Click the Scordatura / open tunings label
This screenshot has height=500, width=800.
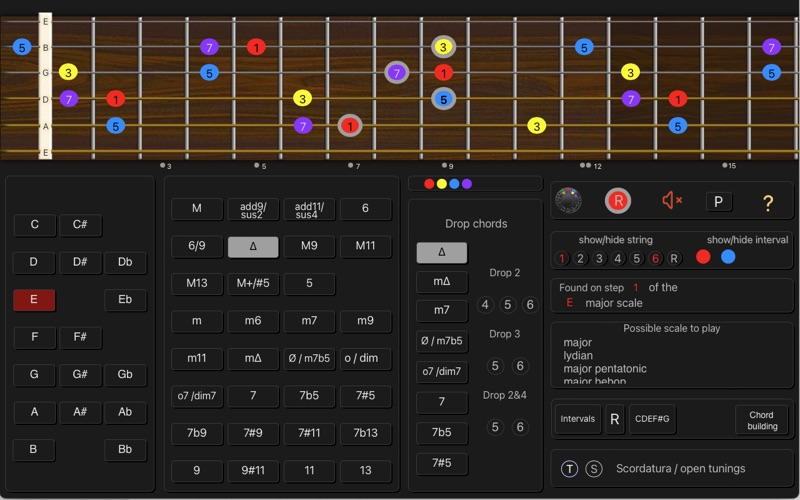681,468
